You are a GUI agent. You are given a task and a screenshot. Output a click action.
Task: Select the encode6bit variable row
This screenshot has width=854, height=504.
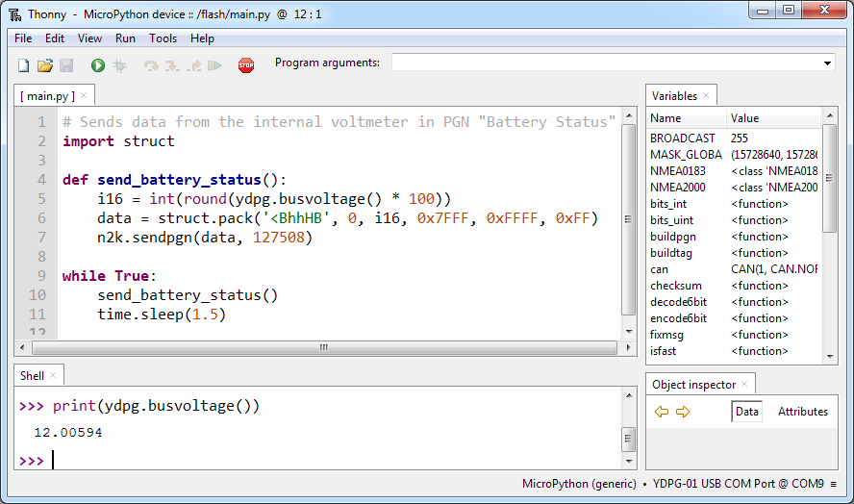(x=734, y=317)
